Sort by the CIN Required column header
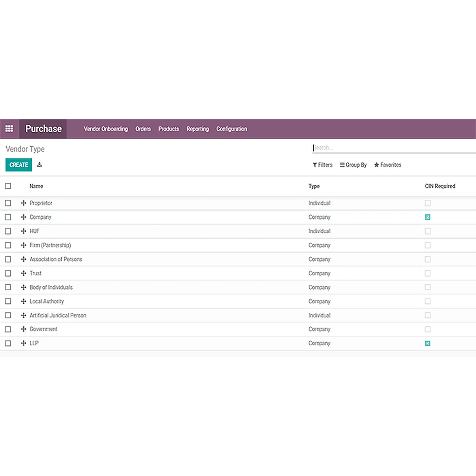Viewport: 476px width, 476px height. coord(440,186)
